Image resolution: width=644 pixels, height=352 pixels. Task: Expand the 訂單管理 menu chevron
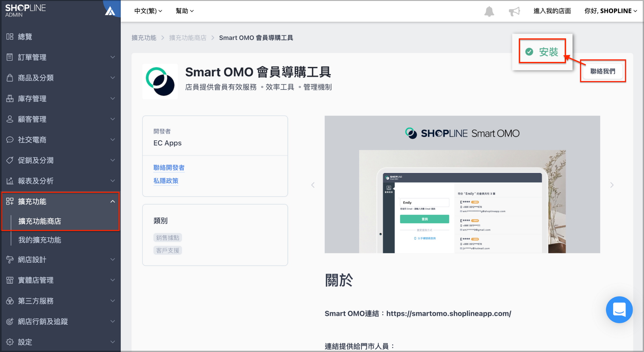(113, 57)
